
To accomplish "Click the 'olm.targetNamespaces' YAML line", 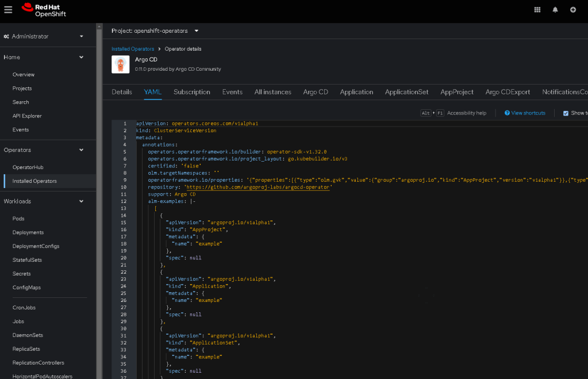I will pos(183,173).
